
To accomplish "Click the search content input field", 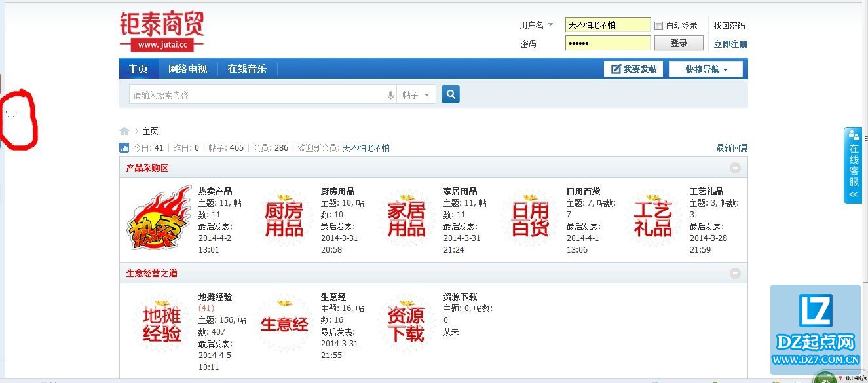I will 257,95.
